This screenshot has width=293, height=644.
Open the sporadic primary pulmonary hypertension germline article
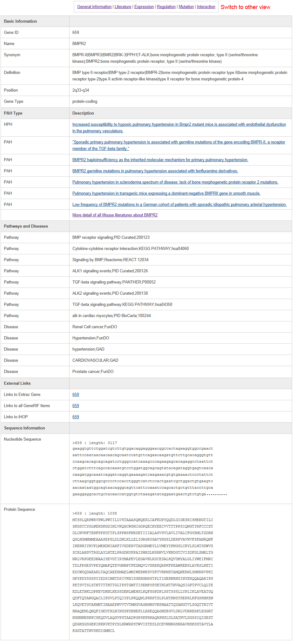pos(179,142)
